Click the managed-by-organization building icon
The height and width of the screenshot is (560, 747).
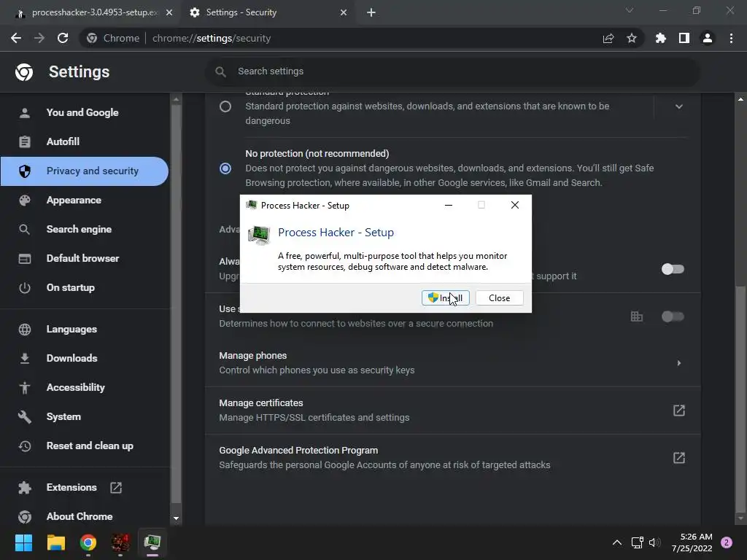pos(636,316)
